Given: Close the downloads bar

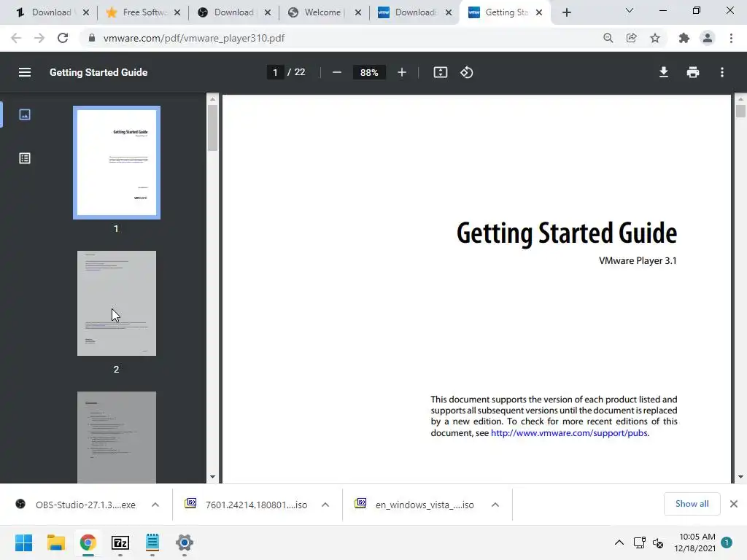Looking at the screenshot, I should tap(734, 504).
